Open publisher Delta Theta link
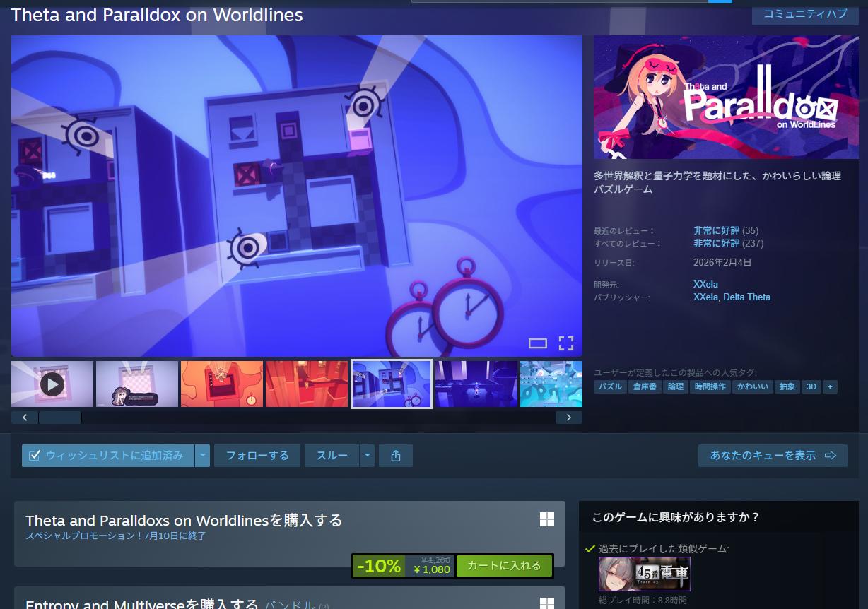Viewport: 868px width, 609px height. pos(746,297)
